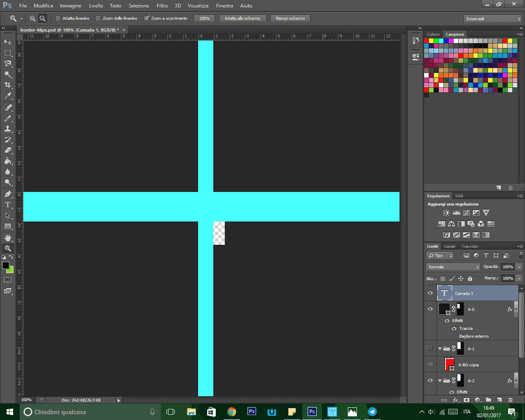Add a Brightness/Contrast adjustment
The height and width of the screenshot is (420, 525).
pos(446,212)
